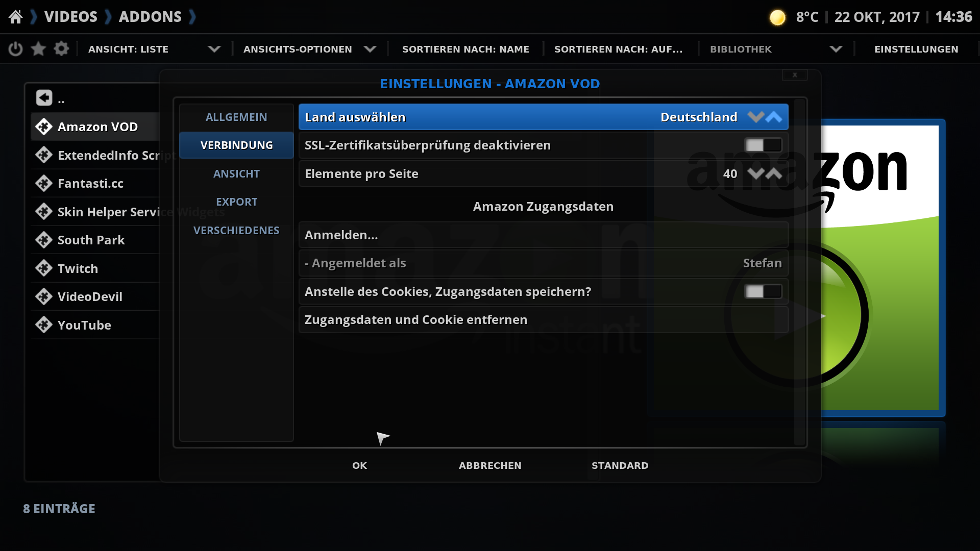Click the Skin Helper Service addon icon
This screenshot has width=980, height=551.
pyautogui.click(x=44, y=211)
